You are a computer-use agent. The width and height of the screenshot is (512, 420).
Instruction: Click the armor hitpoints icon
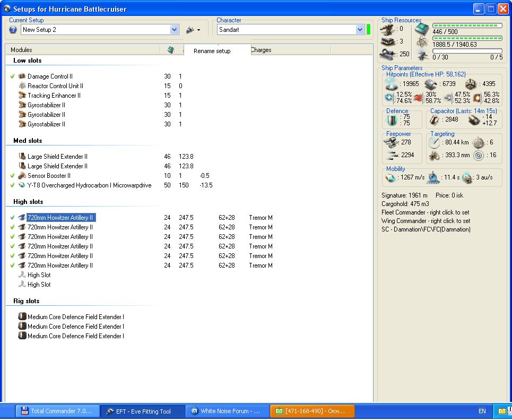pos(431,84)
